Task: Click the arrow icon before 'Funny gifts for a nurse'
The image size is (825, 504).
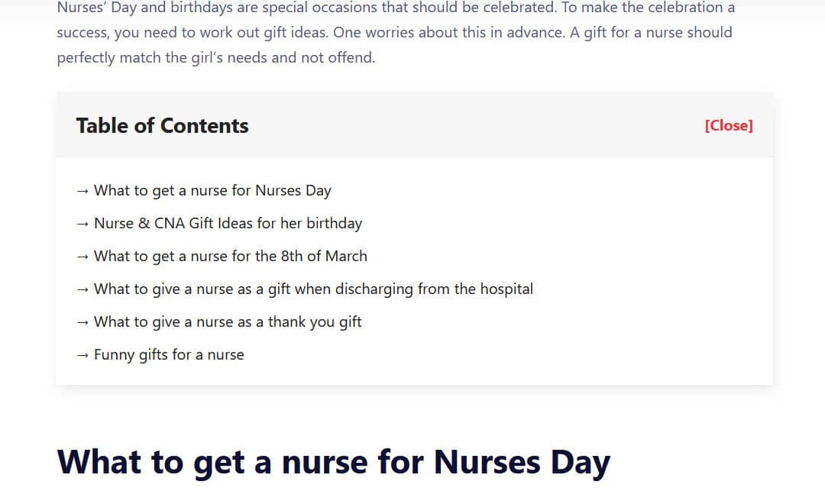Action: click(x=83, y=355)
